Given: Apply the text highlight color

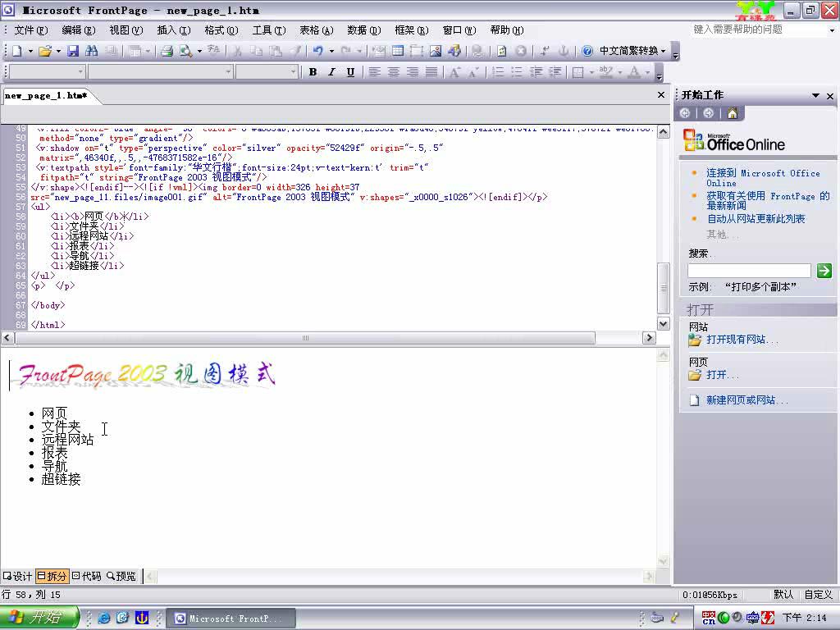Looking at the screenshot, I should coord(606,72).
